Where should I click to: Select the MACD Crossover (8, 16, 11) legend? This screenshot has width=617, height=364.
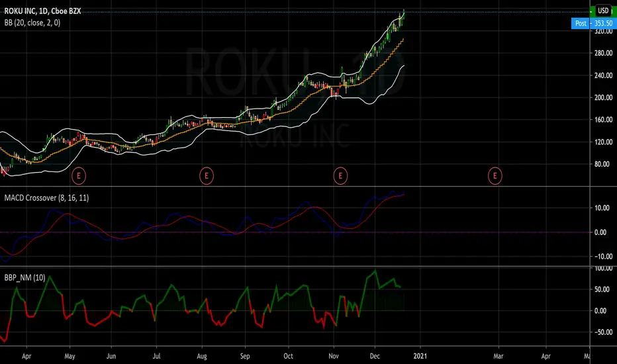pos(46,197)
